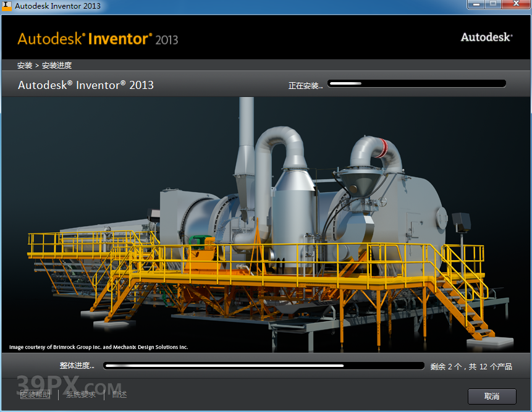Screen dimensions: 532x412
Task: Click the industrial machinery preview image
Action: [x=266, y=222]
